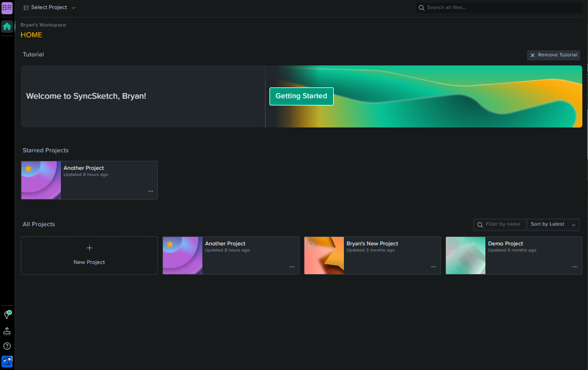This screenshot has width=588, height=370.
Task: Toggle star on Another Project in All Projects
Action: (x=170, y=244)
